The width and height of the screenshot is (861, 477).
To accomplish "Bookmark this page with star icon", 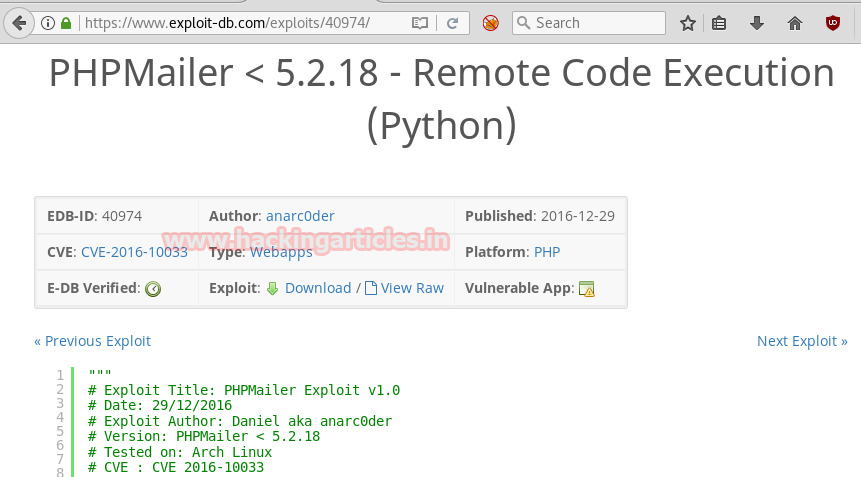I will click(687, 23).
